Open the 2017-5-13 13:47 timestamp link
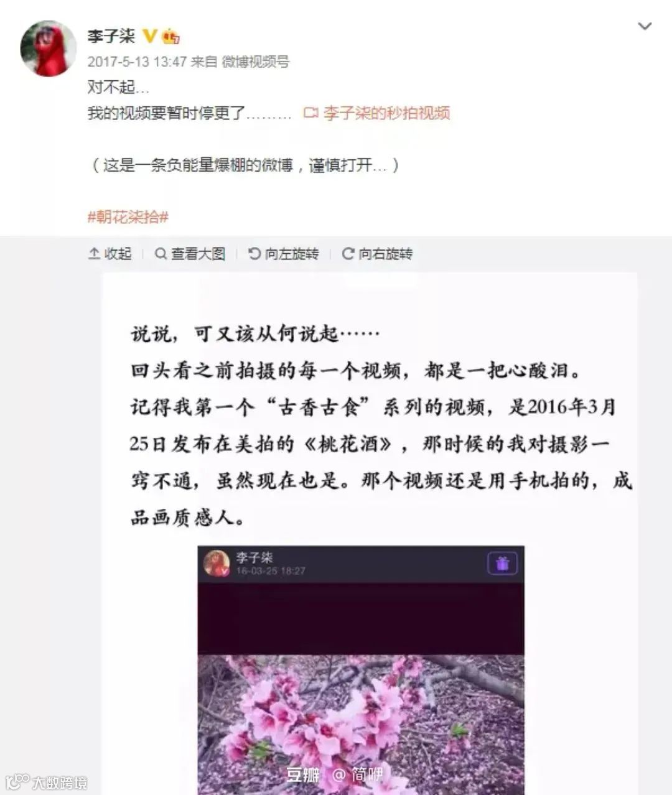 137,62
